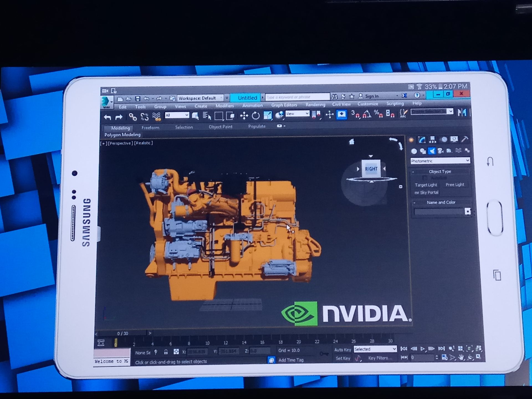Save the scene with the floppy disk icon
Image resolution: width=532 pixels, height=399 pixels.
137,98
